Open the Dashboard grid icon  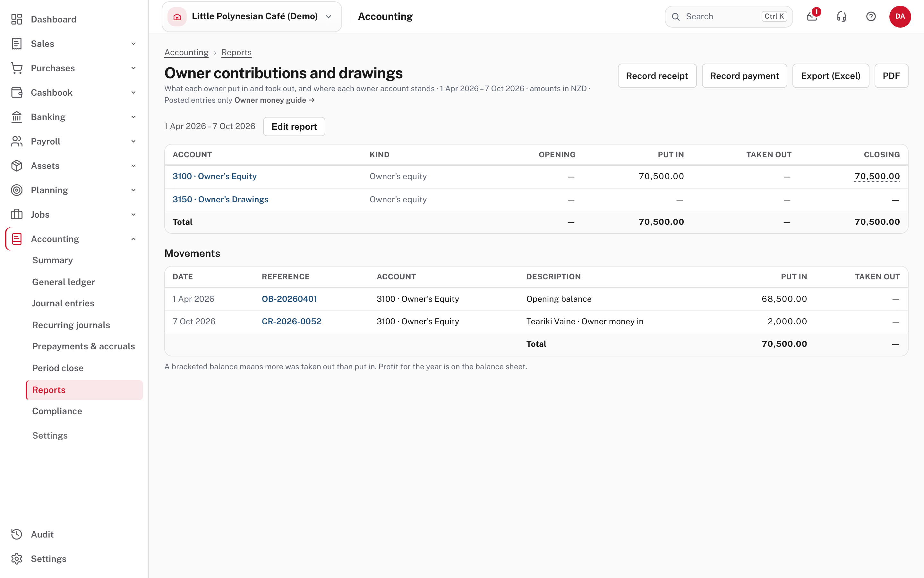pyautogui.click(x=17, y=19)
